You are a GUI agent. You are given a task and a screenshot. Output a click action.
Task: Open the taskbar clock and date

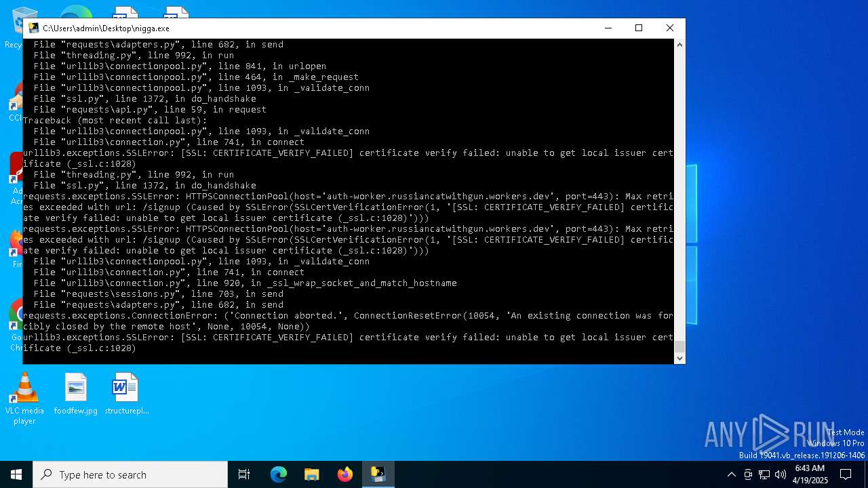point(810,474)
